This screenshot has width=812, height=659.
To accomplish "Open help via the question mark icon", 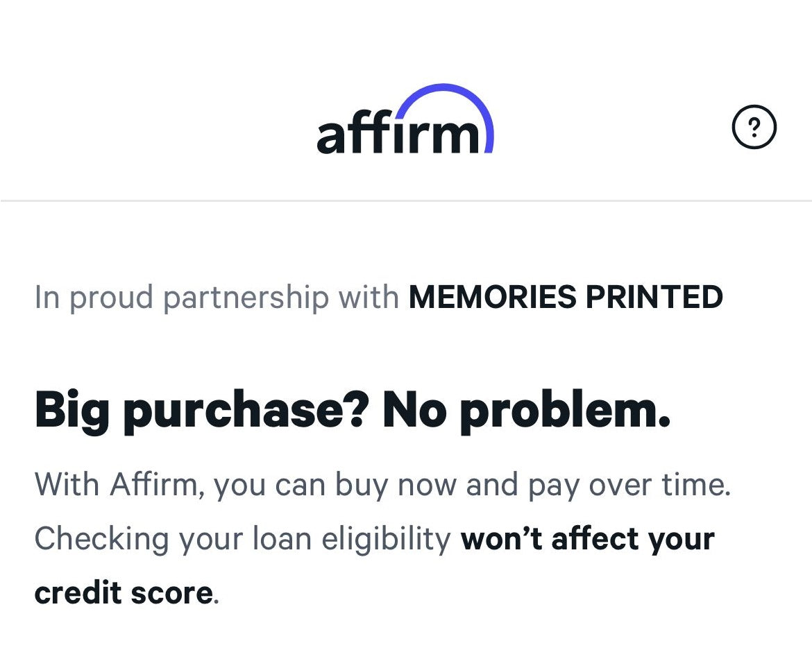I will (x=754, y=128).
